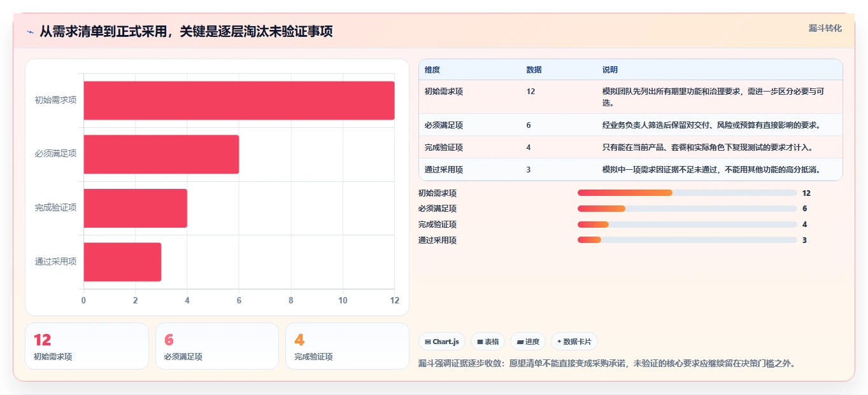Click the 必须满足项 progress bar
The height and width of the screenshot is (395, 868).
click(687, 209)
